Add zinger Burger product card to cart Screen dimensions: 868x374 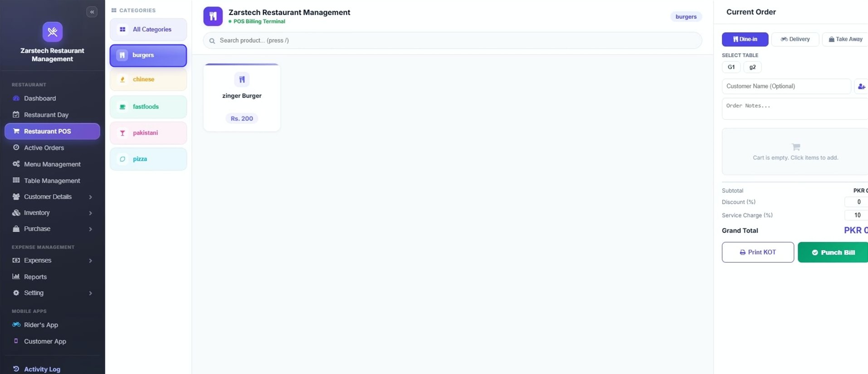click(x=242, y=98)
